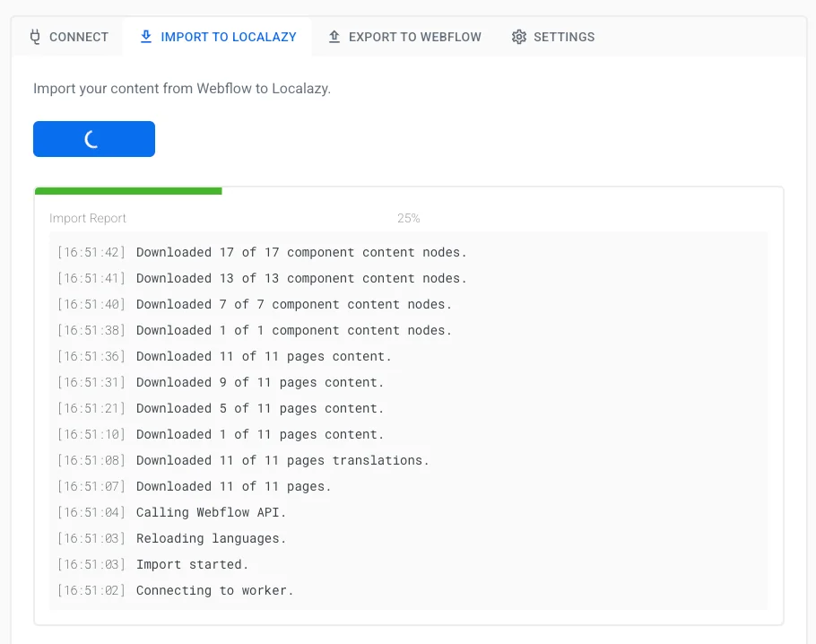Switch to EXPORT TO WEBFLOW tab label
The height and width of the screenshot is (644, 816).
pyautogui.click(x=414, y=37)
